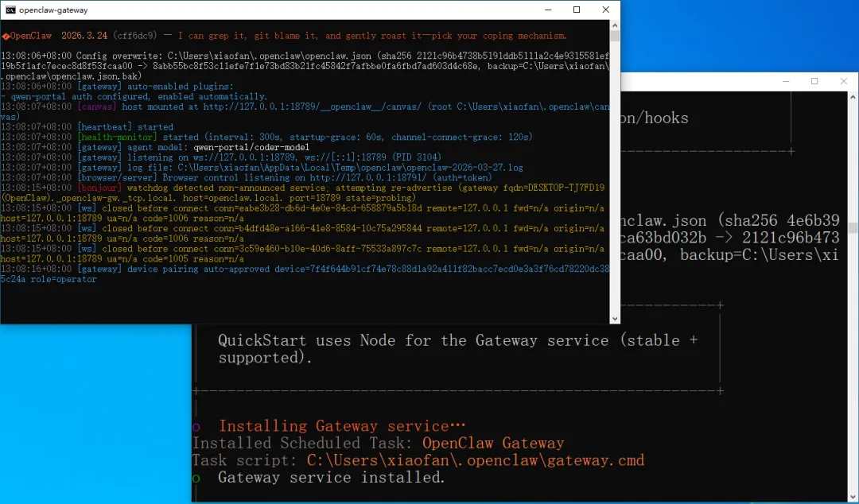Image resolution: width=859 pixels, height=504 pixels.
Task: Click agent model 'qwen-portal/coder-model' value
Action: pos(251,147)
